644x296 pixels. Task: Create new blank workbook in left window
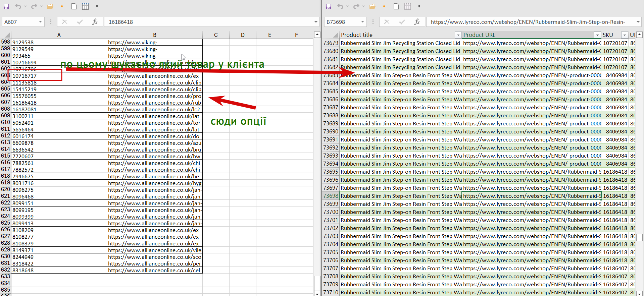(x=74, y=6)
